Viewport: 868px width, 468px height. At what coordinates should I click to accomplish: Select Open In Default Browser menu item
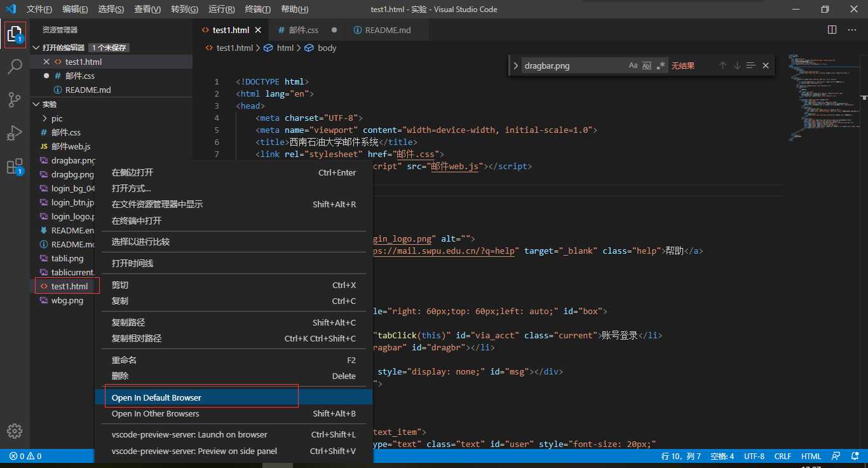[x=234, y=397]
